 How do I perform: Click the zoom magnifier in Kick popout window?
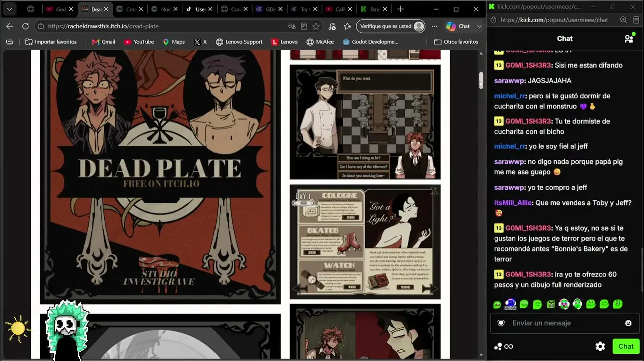tap(623, 20)
